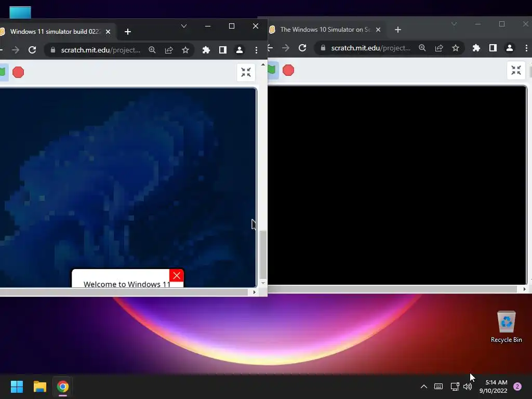Open extensions in the left Chrome window

point(206,50)
